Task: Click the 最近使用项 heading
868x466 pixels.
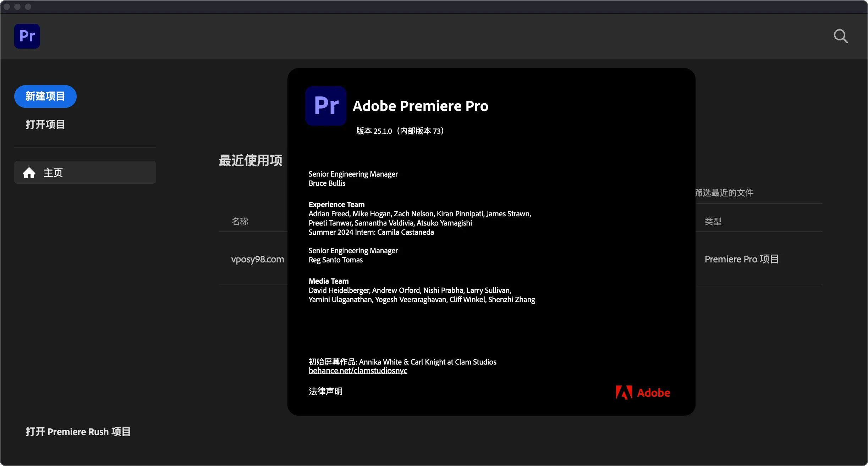Action: coord(251,160)
